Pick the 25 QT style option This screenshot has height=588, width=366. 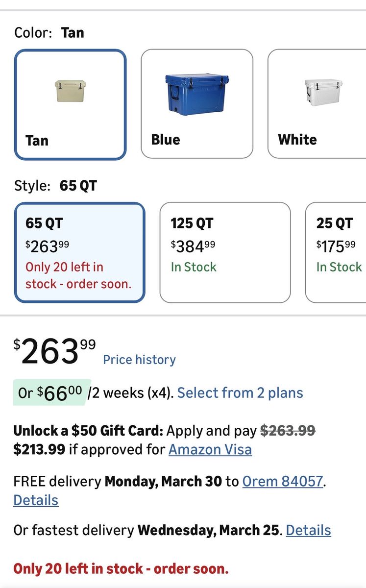337,252
